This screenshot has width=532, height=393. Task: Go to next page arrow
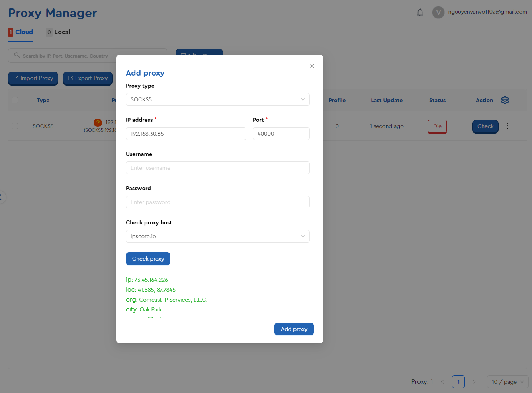coord(474,382)
